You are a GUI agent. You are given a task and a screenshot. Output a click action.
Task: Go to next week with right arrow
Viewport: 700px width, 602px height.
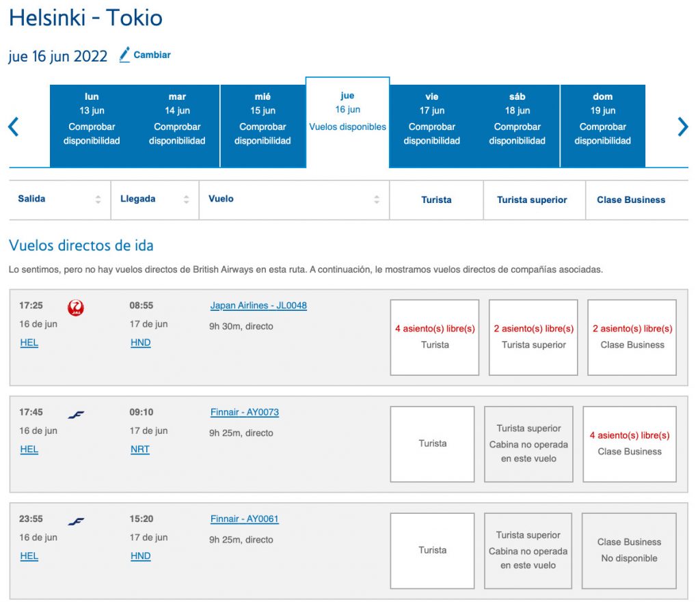(x=683, y=126)
